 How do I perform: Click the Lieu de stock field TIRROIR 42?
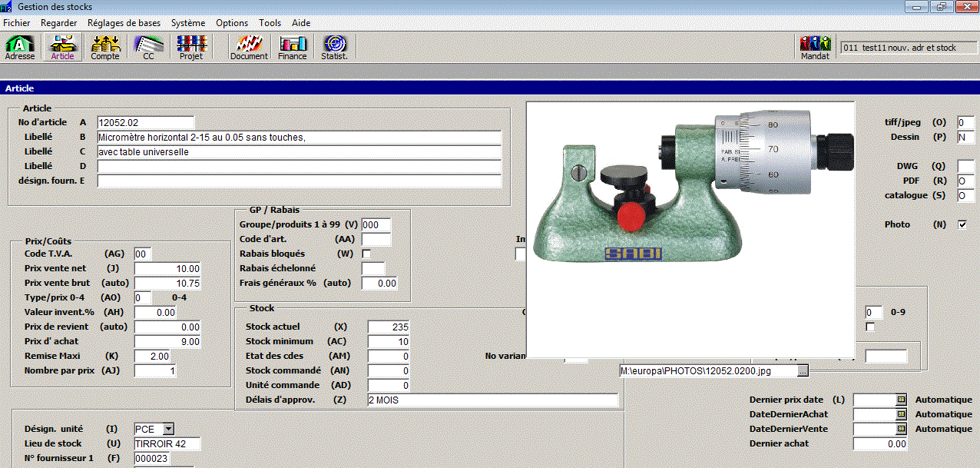[x=167, y=443]
